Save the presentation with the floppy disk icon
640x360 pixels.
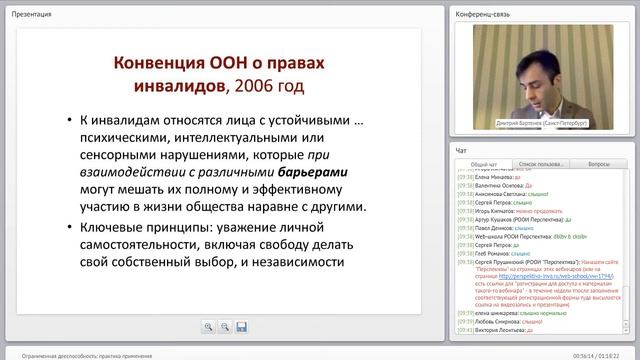tap(242, 327)
